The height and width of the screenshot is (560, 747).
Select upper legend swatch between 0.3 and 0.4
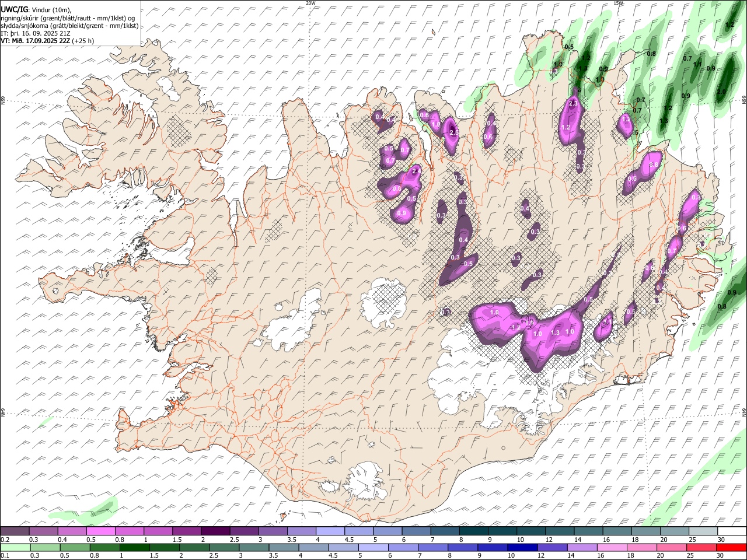pyautogui.click(x=43, y=531)
